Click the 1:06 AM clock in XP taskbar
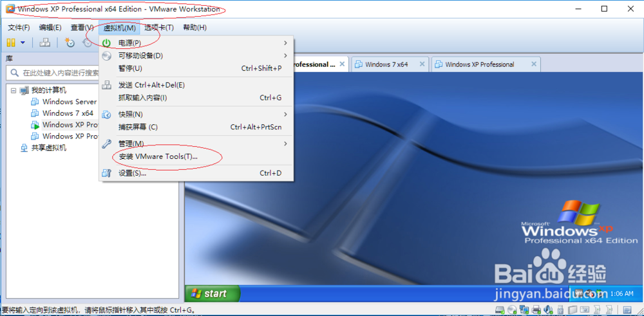The height and width of the screenshot is (316, 644). (x=622, y=294)
